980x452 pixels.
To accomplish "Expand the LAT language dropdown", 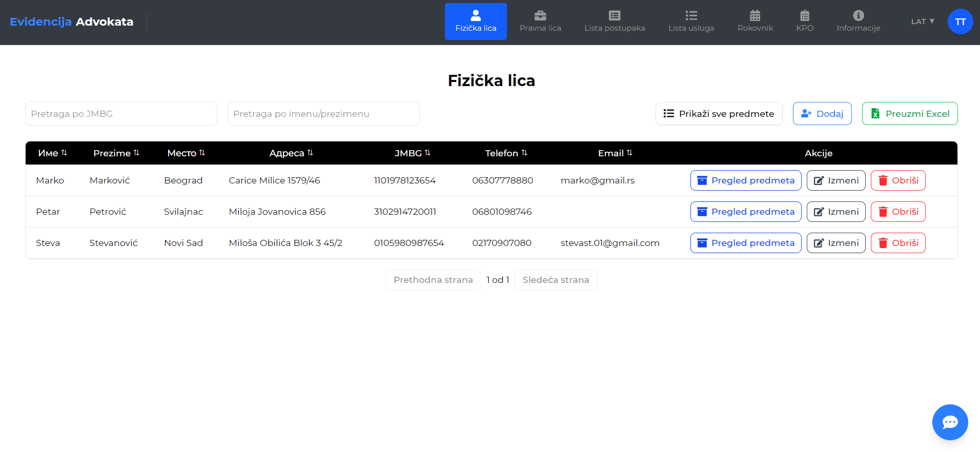I will click(923, 22).
